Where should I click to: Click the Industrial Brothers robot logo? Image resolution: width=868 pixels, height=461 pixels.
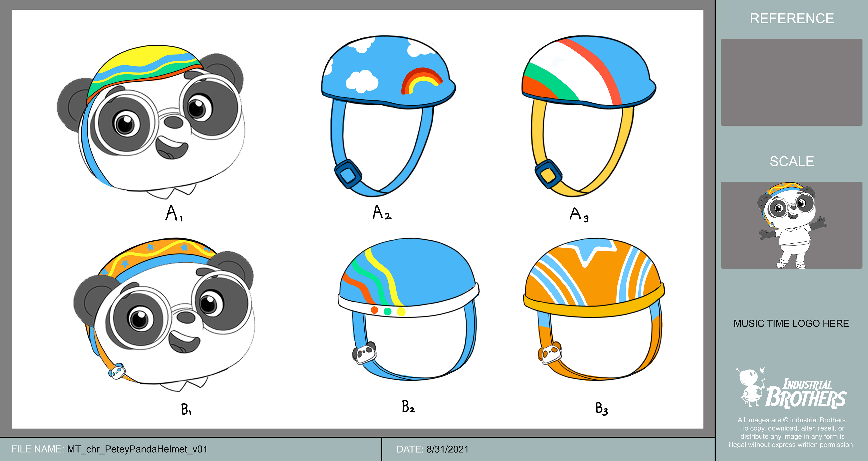[x=751, y=387]
